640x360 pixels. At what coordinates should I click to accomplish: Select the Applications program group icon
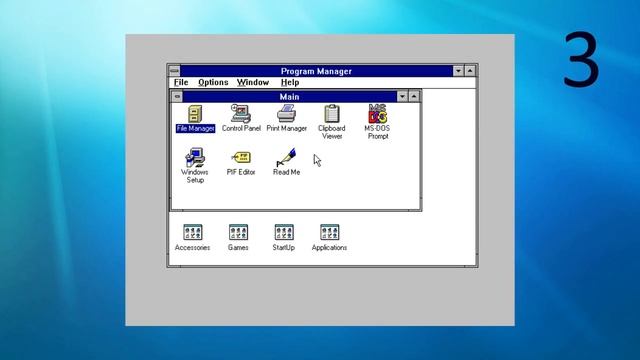330,233
